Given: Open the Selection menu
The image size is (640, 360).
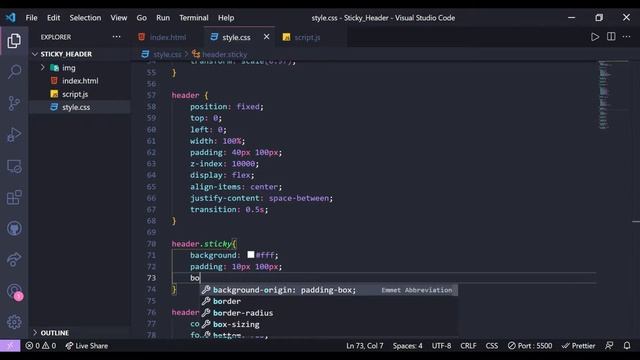Looking at the screenshot, I should click(x=85, y=18).
